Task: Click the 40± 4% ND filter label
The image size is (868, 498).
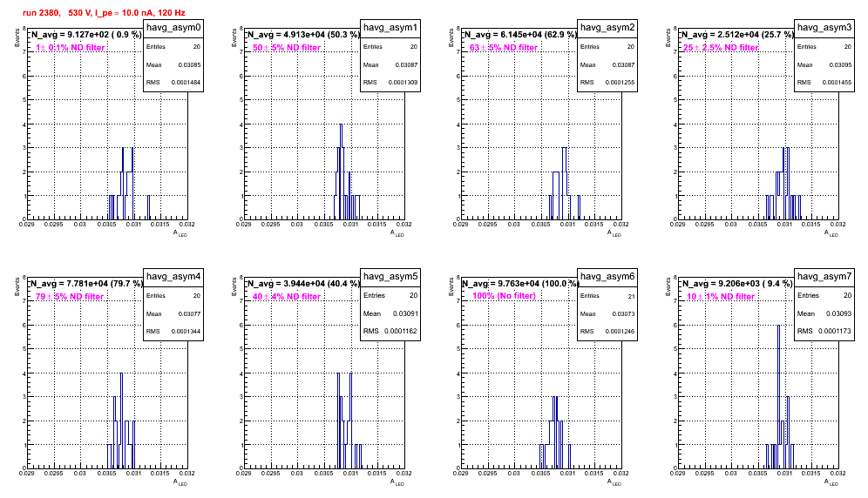Action: point(287,297)
